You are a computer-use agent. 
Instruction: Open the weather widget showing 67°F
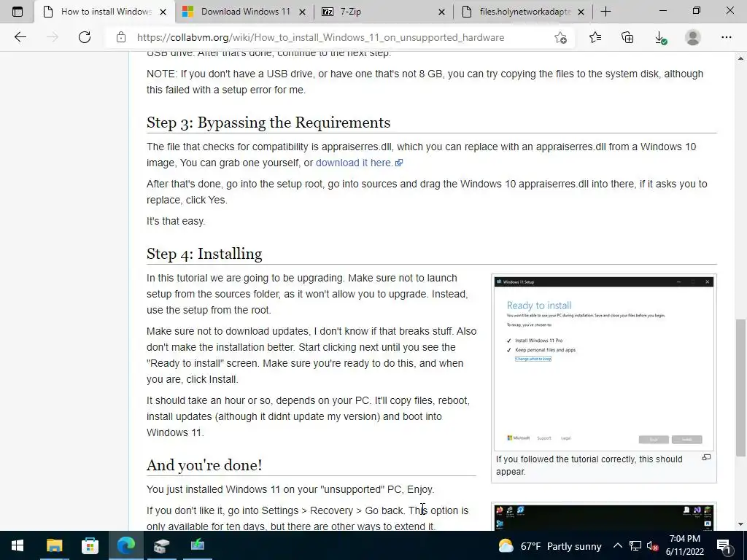pyautogui.click(x=550, y=546)
